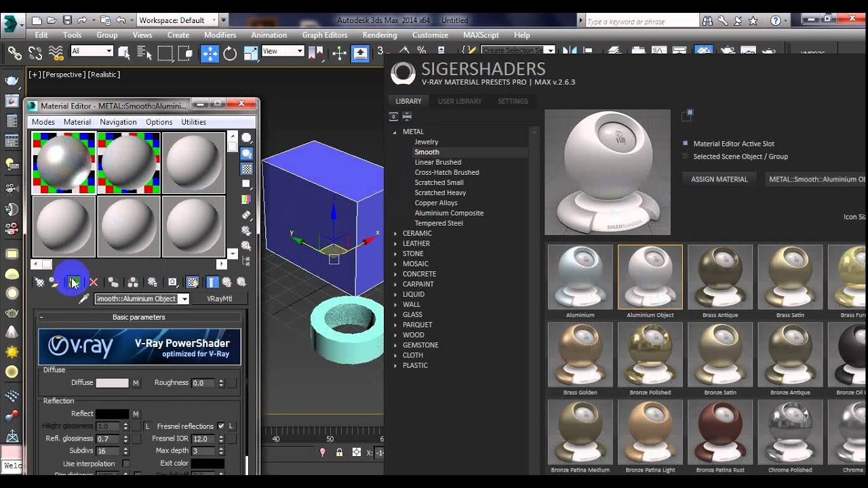This screenshot has width=868, height=488.
Task: Click the M map button beside Diffuse
Action: tap(136, 383)
